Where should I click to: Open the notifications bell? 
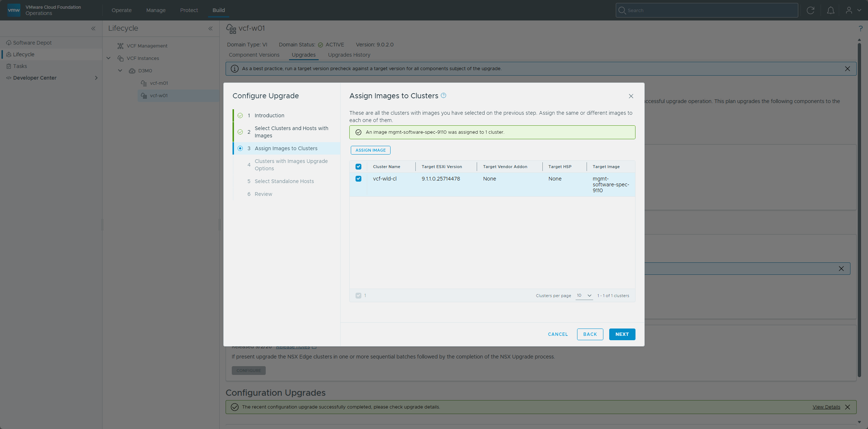pos(830,10)
